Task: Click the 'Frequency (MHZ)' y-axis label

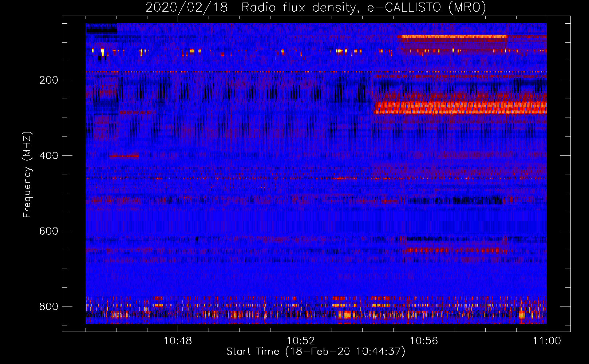Action: pos(27,174)
